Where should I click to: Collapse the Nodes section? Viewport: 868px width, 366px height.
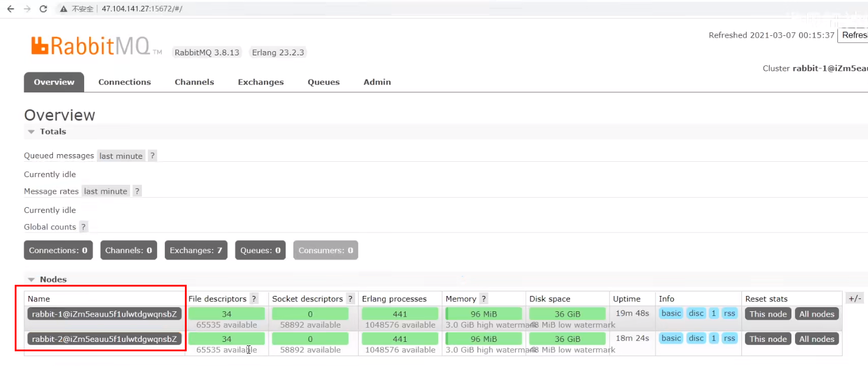(x=47, y=280)
